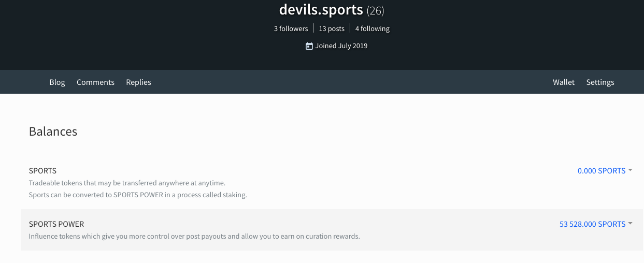Expand the arrow next to 53 528.000 SPORTS
This screenshot has height=263, width=644.
630,224
